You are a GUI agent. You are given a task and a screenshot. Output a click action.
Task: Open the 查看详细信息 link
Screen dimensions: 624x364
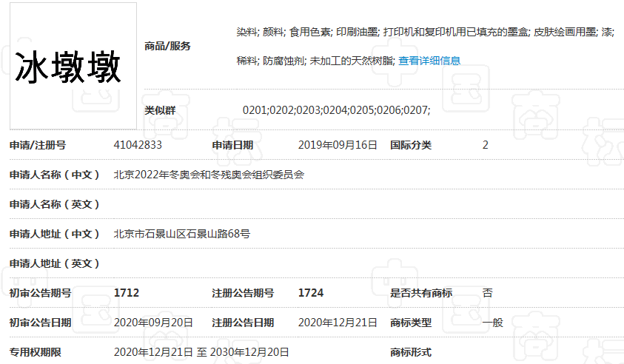click(429, 61)
